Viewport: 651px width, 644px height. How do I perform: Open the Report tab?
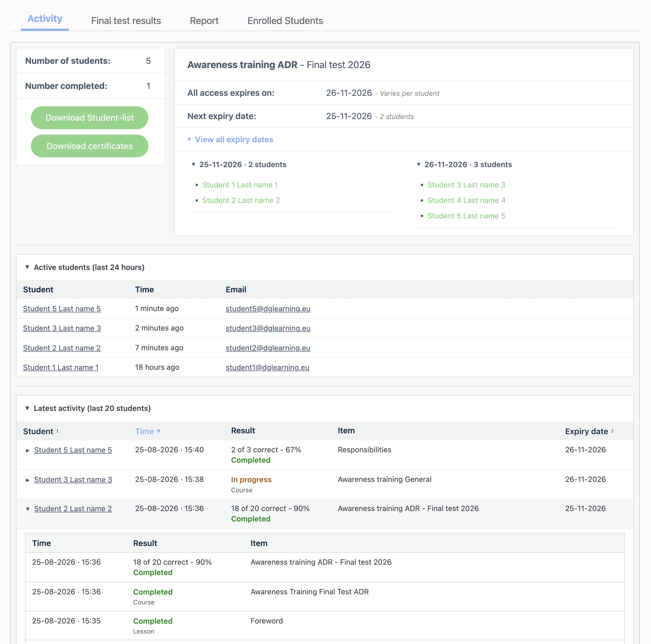[x=204, y=21]
